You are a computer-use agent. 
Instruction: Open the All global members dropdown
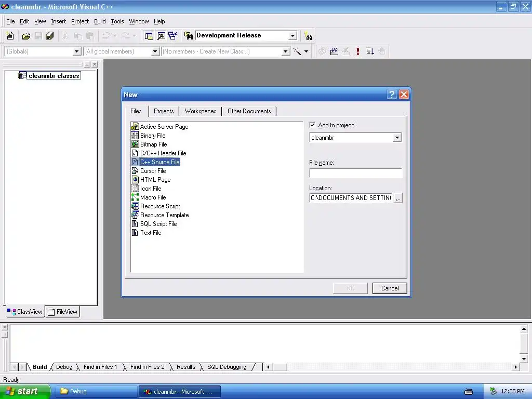point(155,51)
